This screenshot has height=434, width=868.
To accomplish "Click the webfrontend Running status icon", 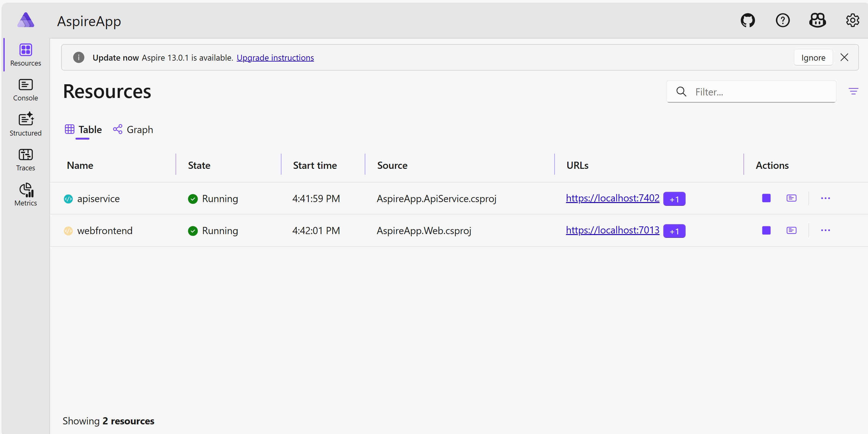I will pyautogui.click(x=193, y=231).
